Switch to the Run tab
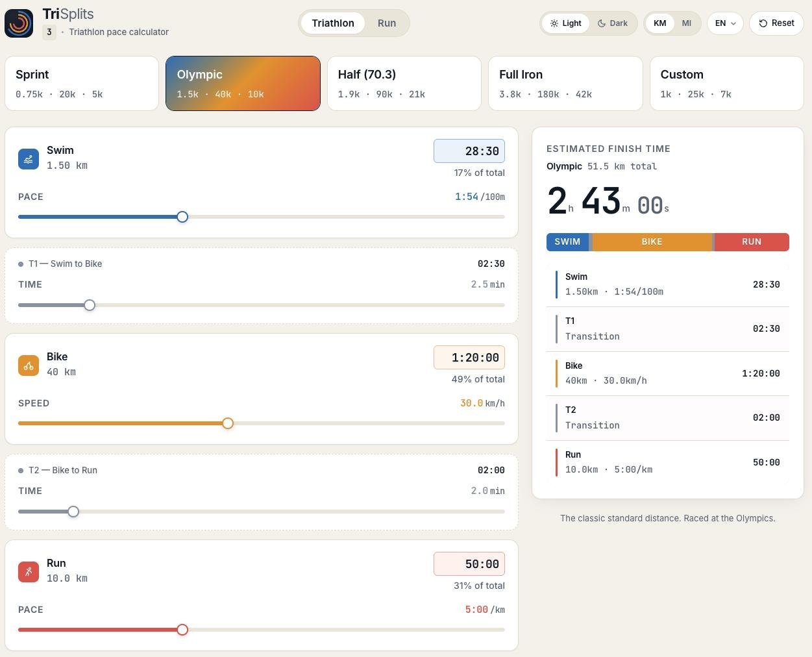 pos(387,23)
